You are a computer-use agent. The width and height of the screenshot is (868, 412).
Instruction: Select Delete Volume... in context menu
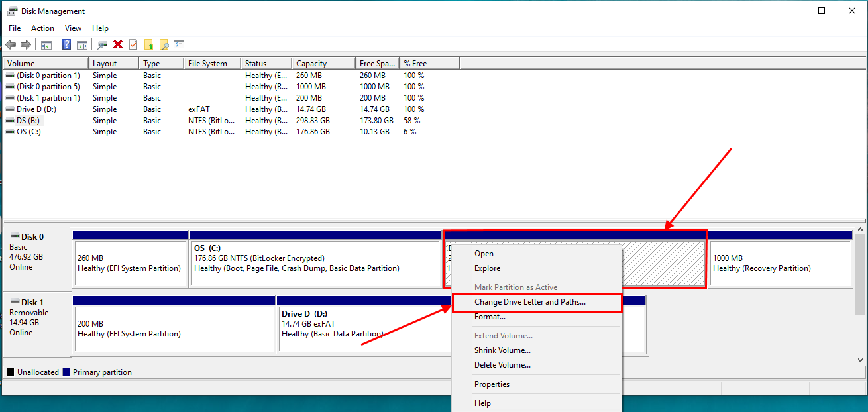[x=537, y=365]
